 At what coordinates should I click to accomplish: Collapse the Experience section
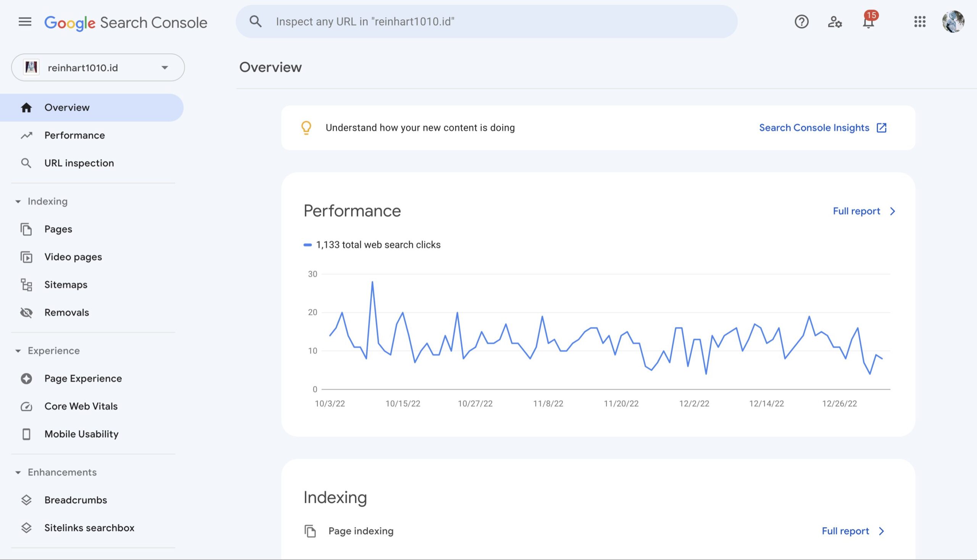pyautogui.click(x=18, y=351)
